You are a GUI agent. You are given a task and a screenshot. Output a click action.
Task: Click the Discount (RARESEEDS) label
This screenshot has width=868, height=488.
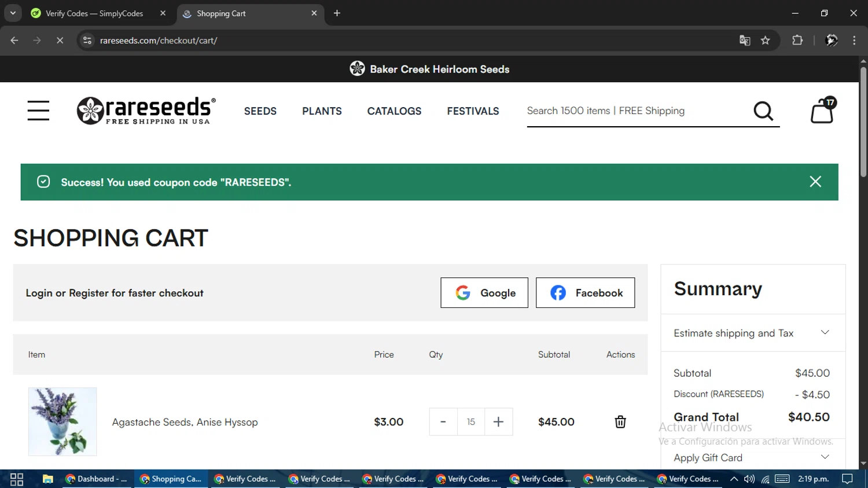[719, 394]
